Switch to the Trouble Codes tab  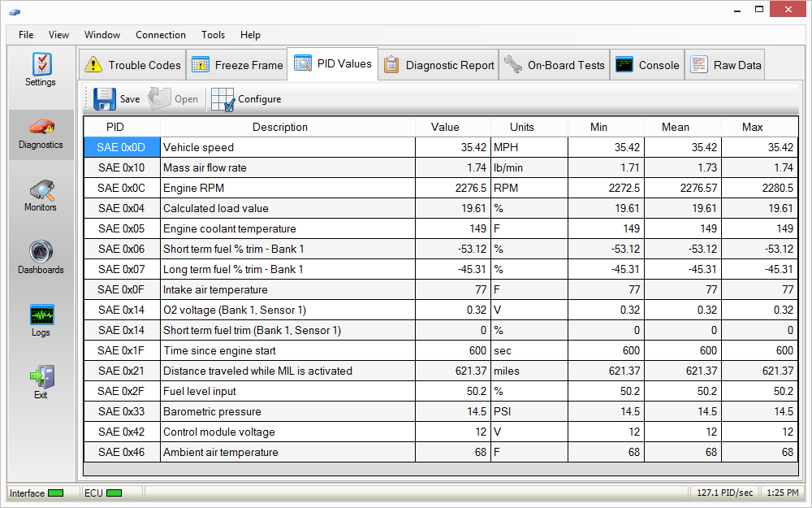coord(132,65)
